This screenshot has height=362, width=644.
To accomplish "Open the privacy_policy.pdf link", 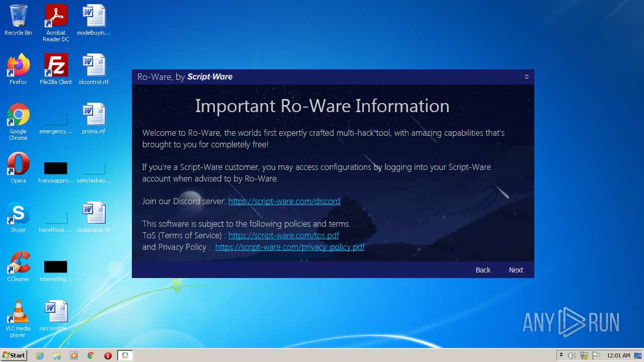I will tap(290, 247).
